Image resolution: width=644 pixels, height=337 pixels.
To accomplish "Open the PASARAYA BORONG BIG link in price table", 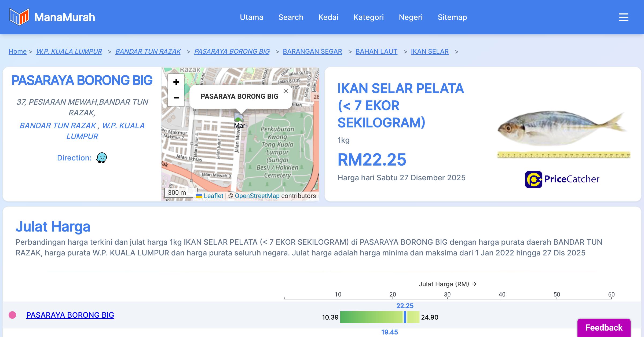I will [x=70, y=315].
